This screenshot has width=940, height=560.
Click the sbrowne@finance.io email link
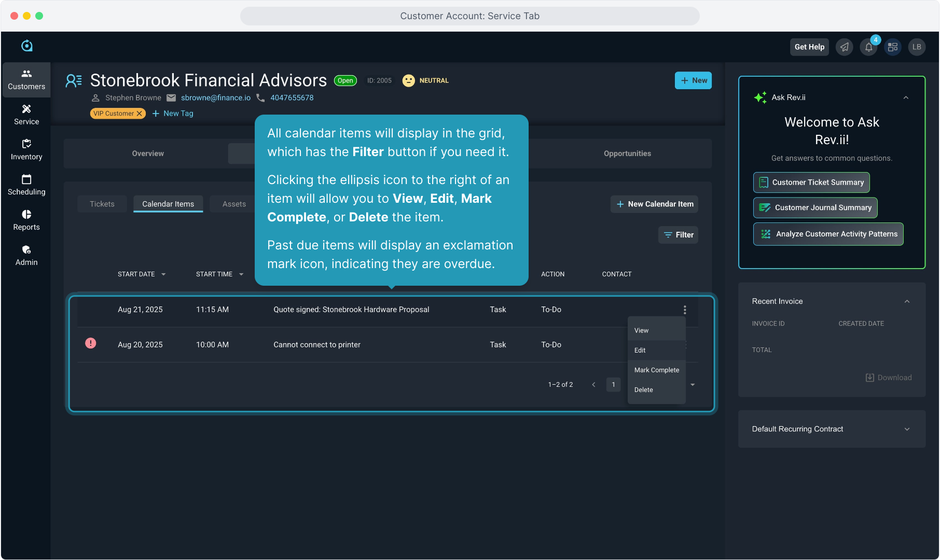[x=216, y=98]
